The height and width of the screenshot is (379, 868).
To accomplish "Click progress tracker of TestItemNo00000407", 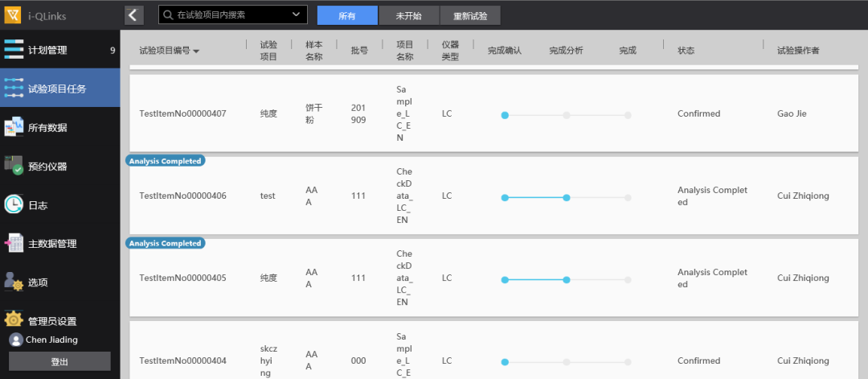I will [x=566, y=115].
